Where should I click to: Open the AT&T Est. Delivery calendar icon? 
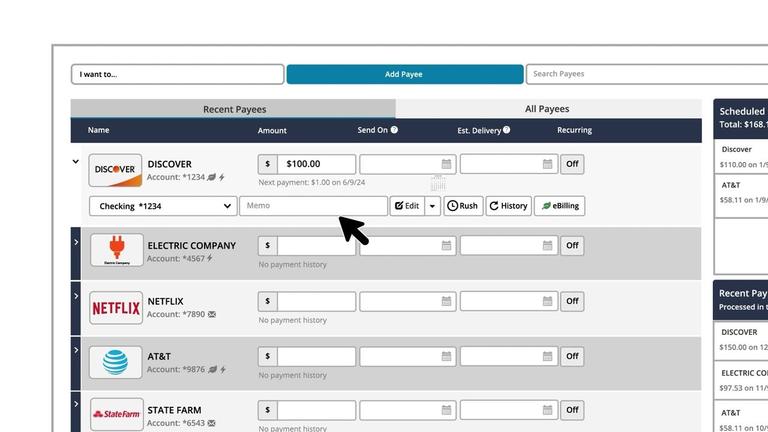coord(548,356)
